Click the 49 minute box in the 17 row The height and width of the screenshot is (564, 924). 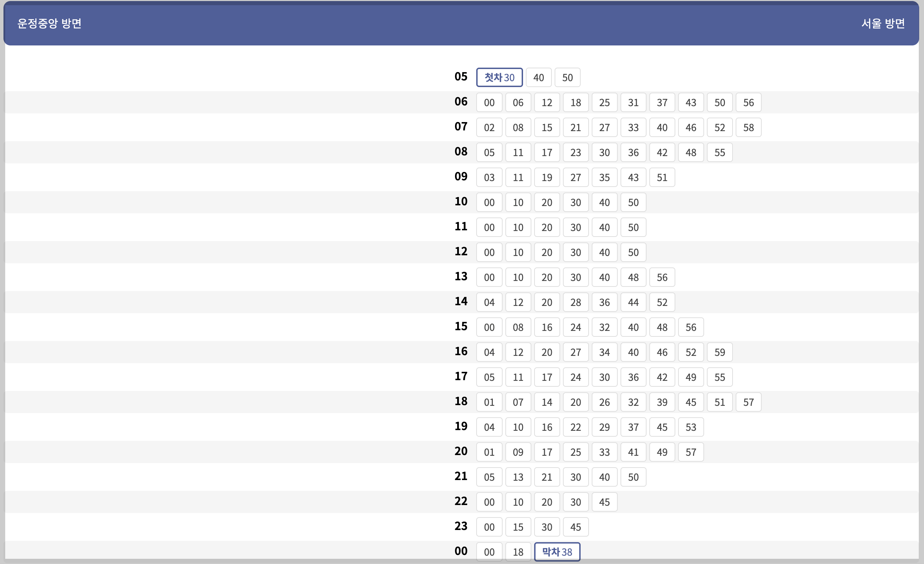click(x=691, y=377)
